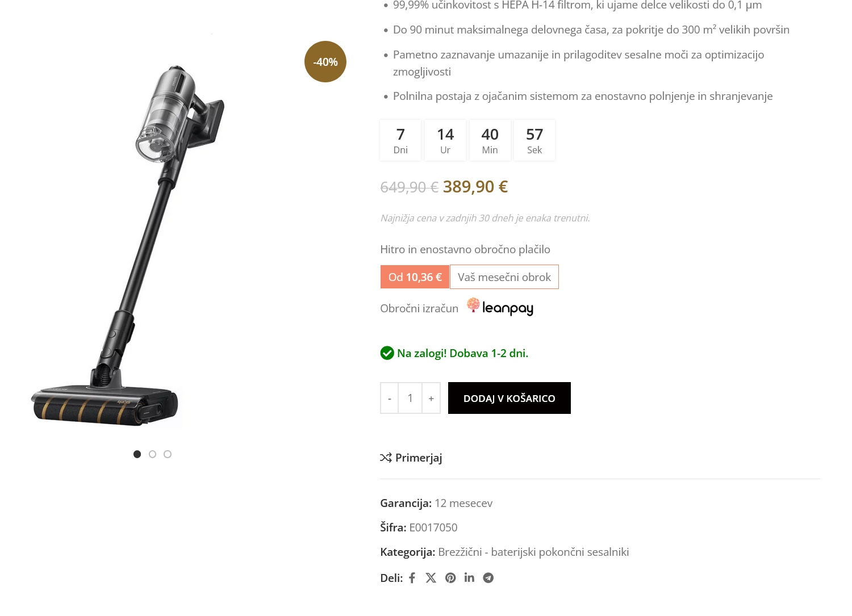Image resolution: width=852 pixels, height=616 pixels.
Task: Switch to the second image carousel dot
Action: [x=152, y=454]
